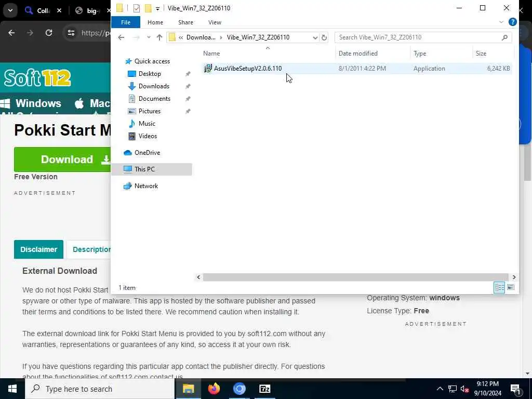
Task: Open Downloads in navigation pane
Action: [154, 86]
